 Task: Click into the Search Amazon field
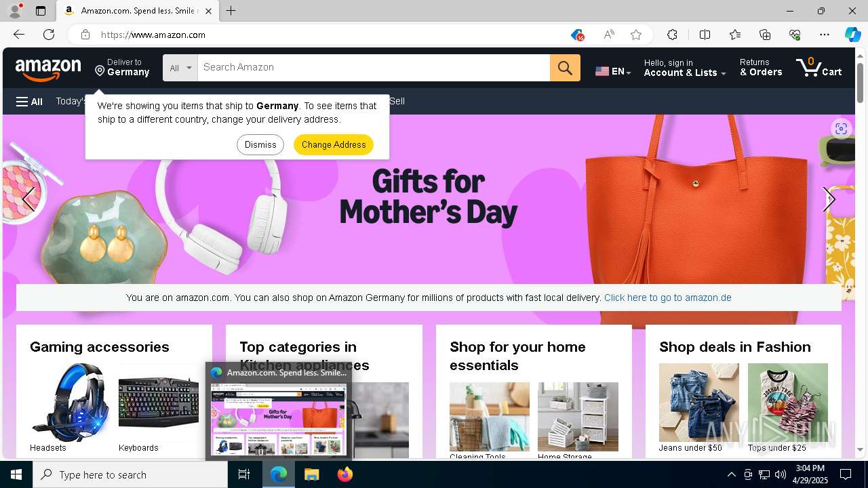tap(374, 68)
